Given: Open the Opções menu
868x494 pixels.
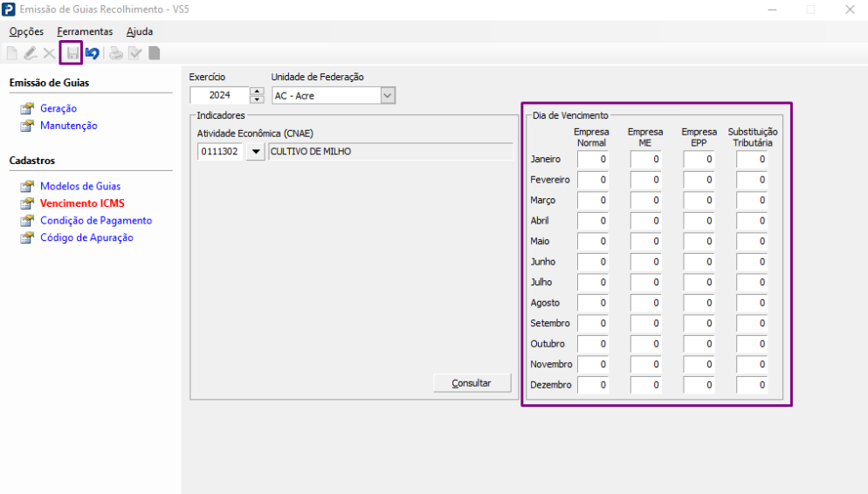Looking at the screenshot, I should click(x=26, y=31).
